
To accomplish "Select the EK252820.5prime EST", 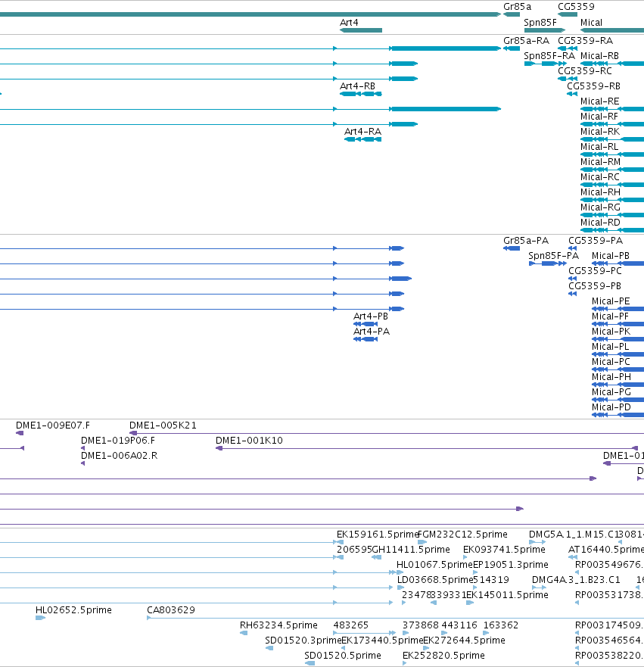I will coord(405,663).
